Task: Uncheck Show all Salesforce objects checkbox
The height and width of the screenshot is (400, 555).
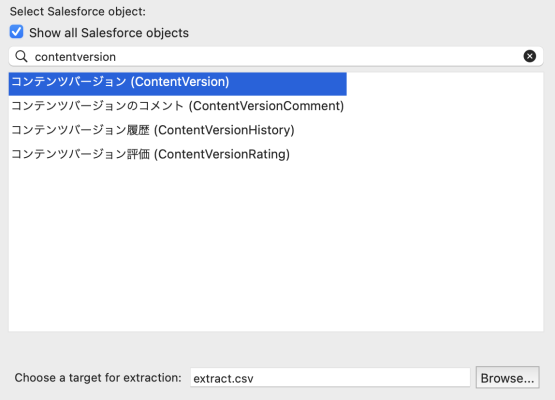Action: coord(17,32)
